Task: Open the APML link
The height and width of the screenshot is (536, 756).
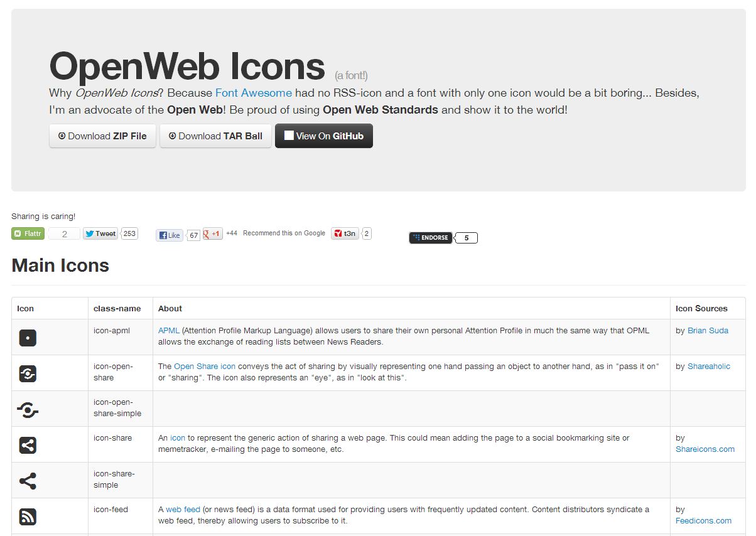Action: (x=169, y=330)
